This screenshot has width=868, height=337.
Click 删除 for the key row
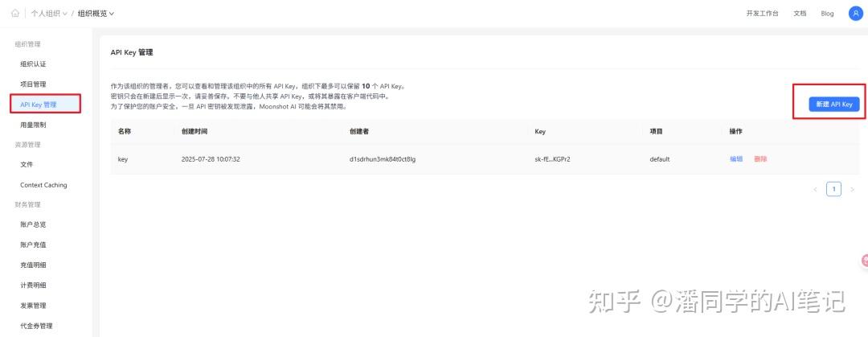[x=760, y=159]
